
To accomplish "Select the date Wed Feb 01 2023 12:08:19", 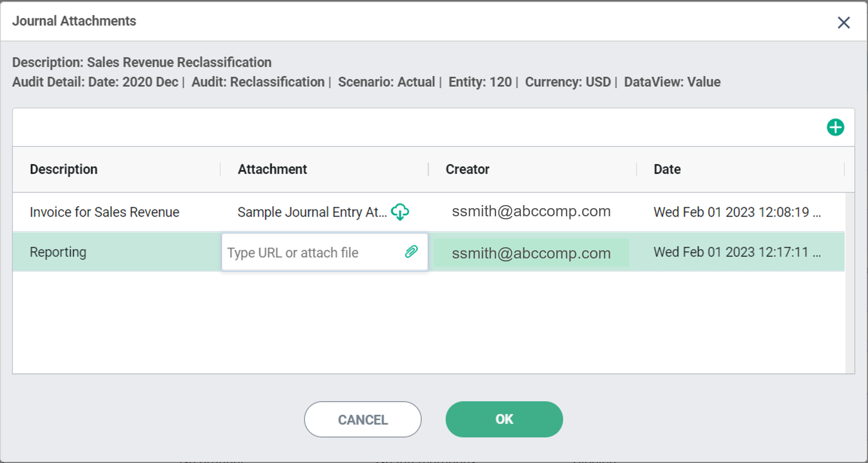I will click(737, 212).
